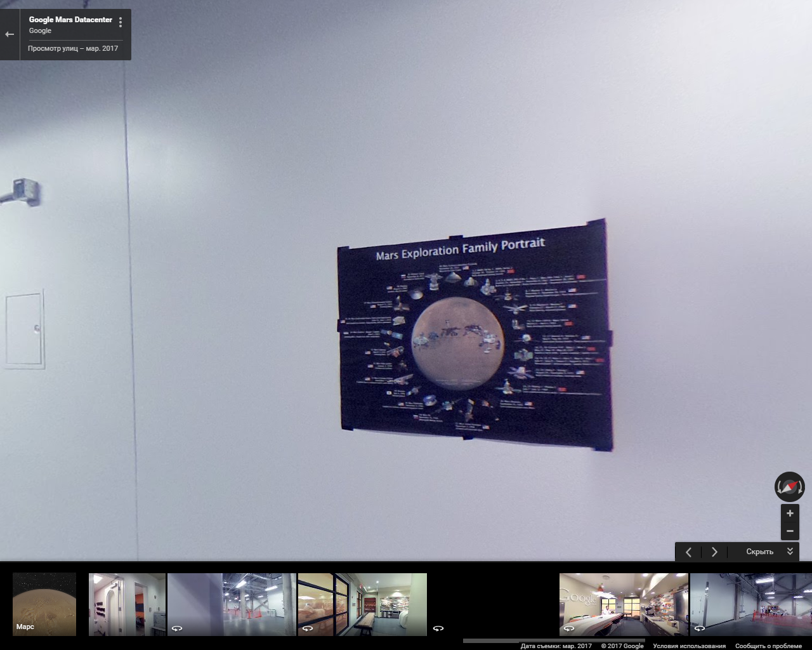Open the Марс planet thumbnail

(x=44, y=604)
